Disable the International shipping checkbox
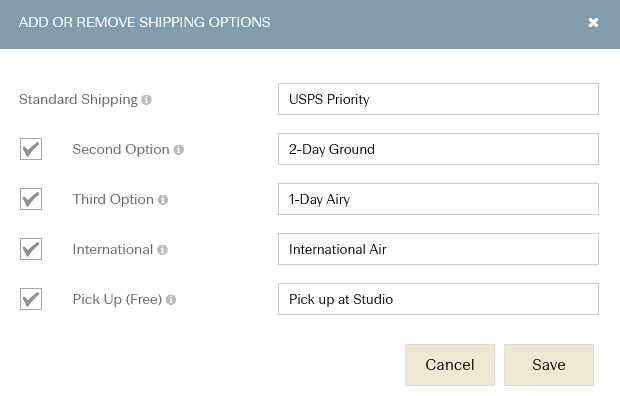 31,249
